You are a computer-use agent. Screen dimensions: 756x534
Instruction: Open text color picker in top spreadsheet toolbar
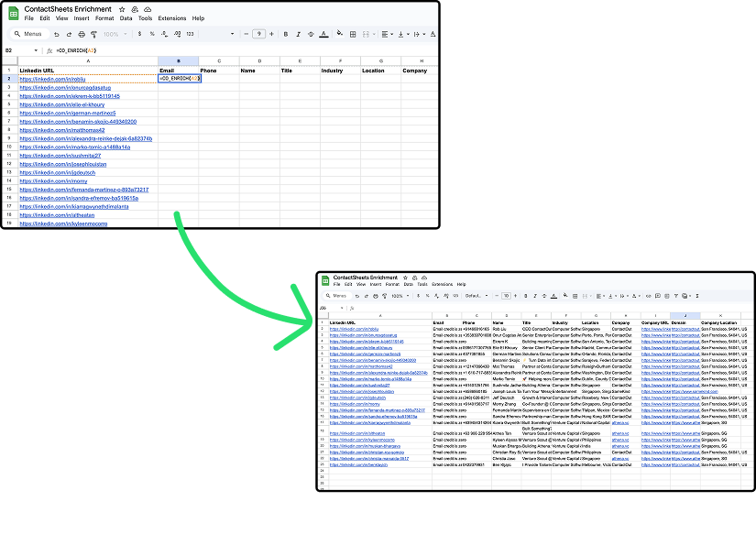(x=324, y=34)
